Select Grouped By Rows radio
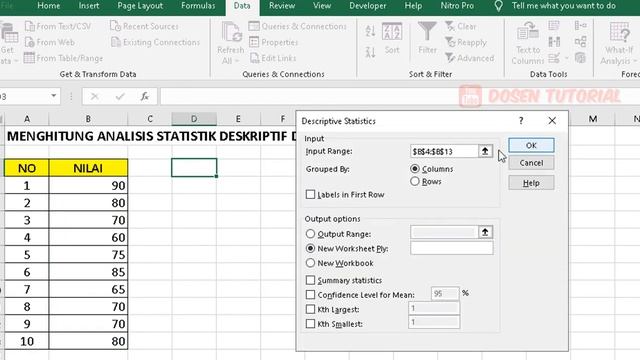The height and width of the screenshot is (360, 640). [415, 181]
